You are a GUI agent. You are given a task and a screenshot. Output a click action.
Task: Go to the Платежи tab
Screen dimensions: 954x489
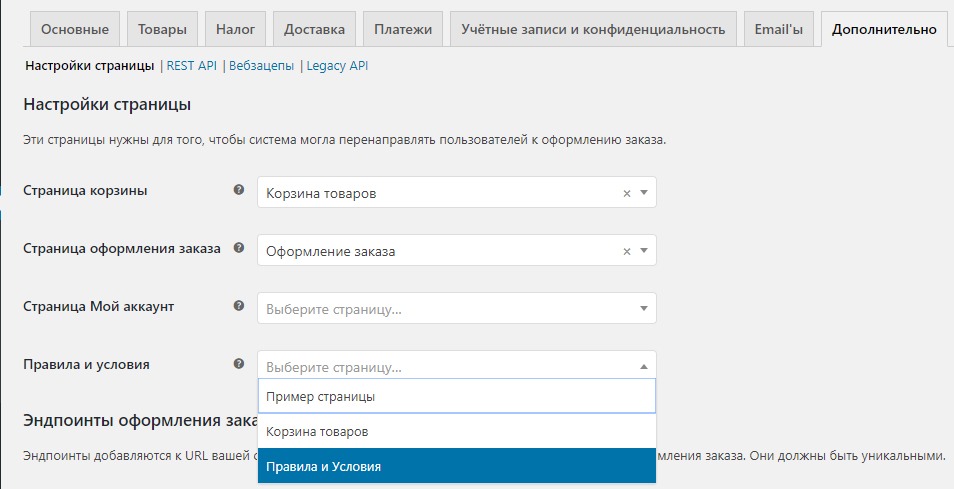(x=403, y=29)
